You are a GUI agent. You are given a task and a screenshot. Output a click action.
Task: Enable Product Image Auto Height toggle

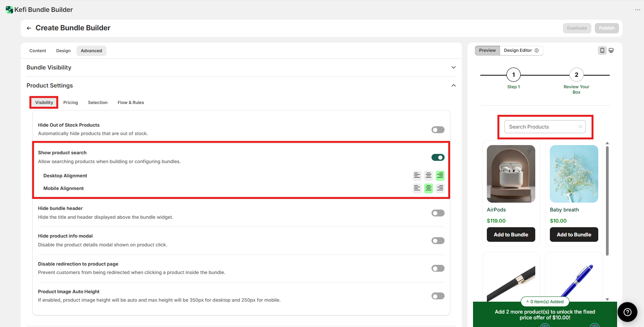tap(438, 296)
